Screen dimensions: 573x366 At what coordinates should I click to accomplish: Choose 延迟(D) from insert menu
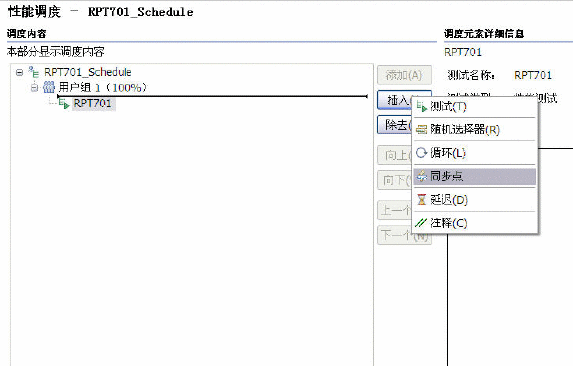coord(475,200)
